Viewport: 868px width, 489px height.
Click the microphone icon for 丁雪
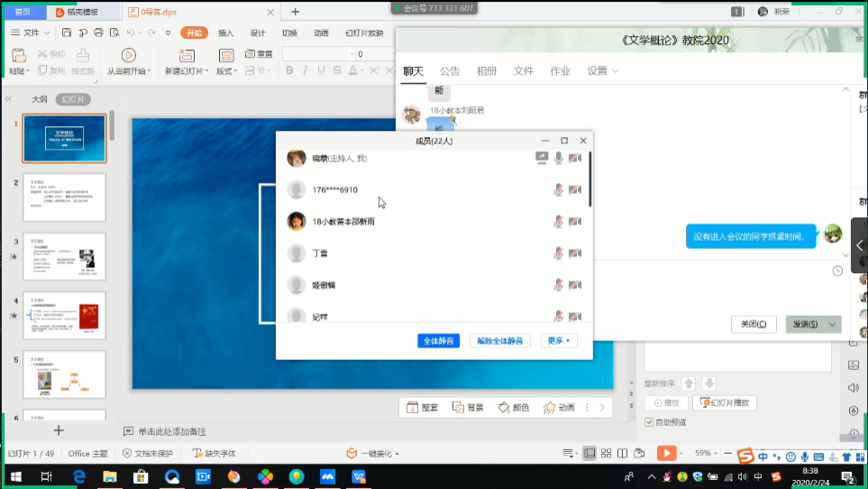558,254
